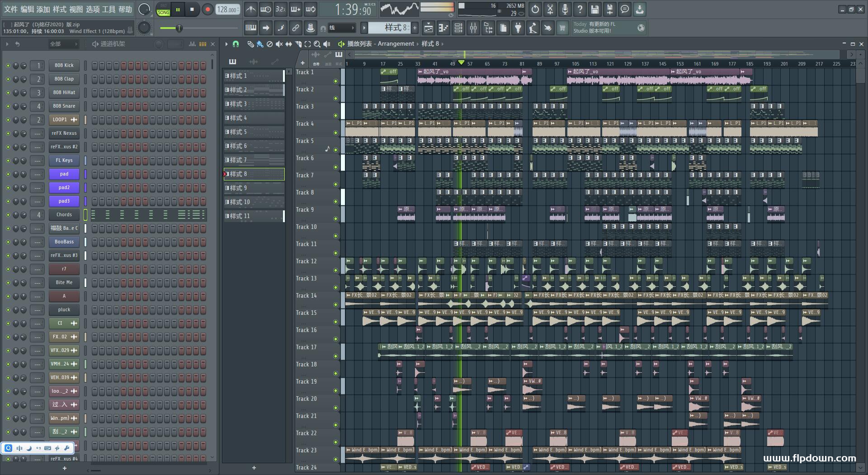Click the 样式 8 breadcrumb in playlist title
Screen dimensions: 868x475
click(430, 44)
